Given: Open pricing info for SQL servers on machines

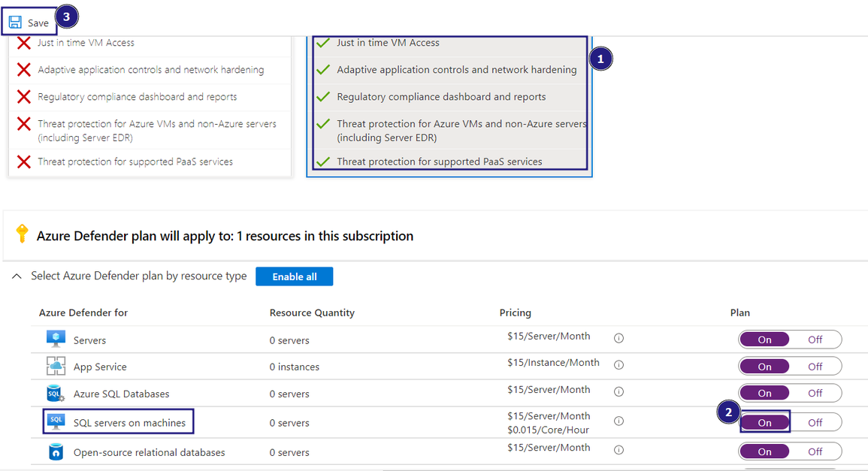Looking at the screenshot, I should (619, 421).
